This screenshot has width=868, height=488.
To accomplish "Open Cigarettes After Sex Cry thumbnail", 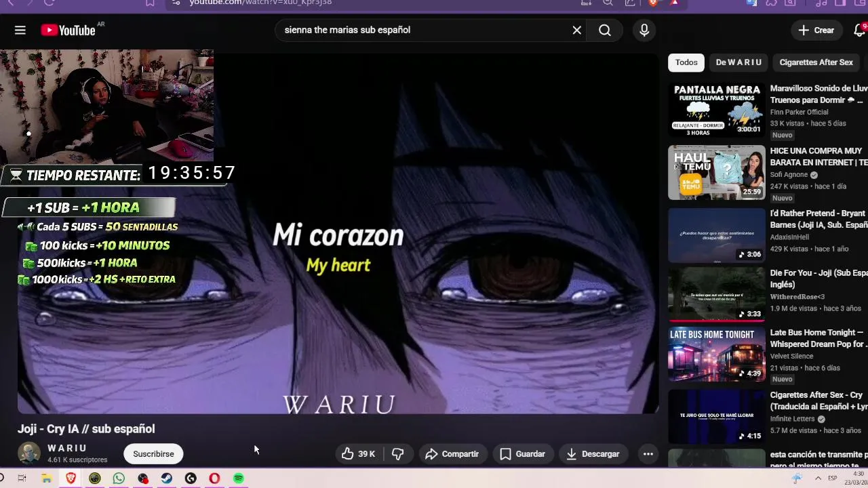I will coord(717,416).
